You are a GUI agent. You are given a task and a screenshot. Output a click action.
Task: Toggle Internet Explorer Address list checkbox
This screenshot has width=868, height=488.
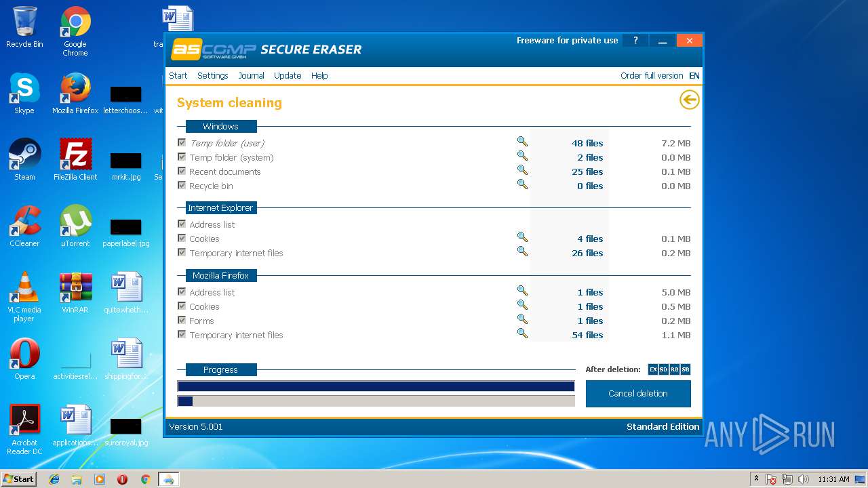point(182,224)
